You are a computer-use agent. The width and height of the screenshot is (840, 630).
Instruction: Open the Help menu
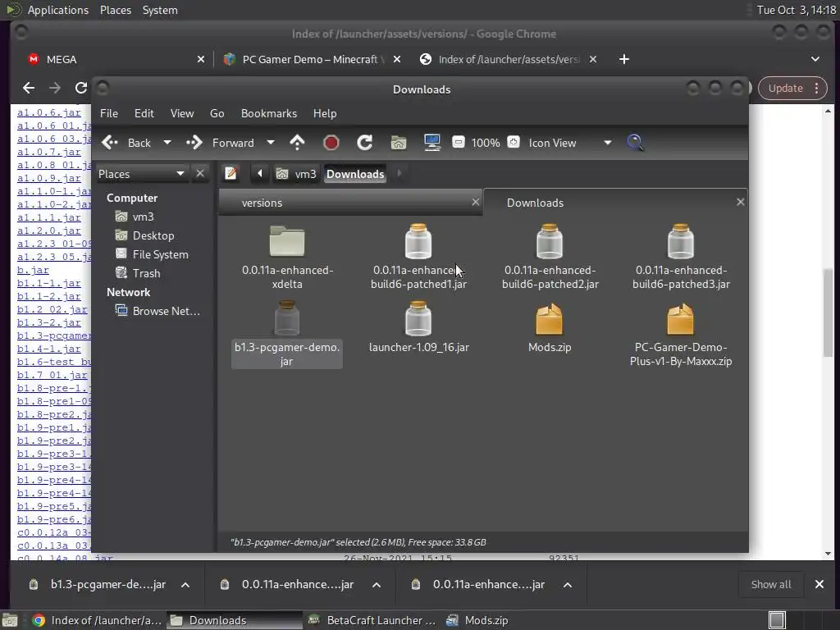pyautogui.click(x=325, y=113)
